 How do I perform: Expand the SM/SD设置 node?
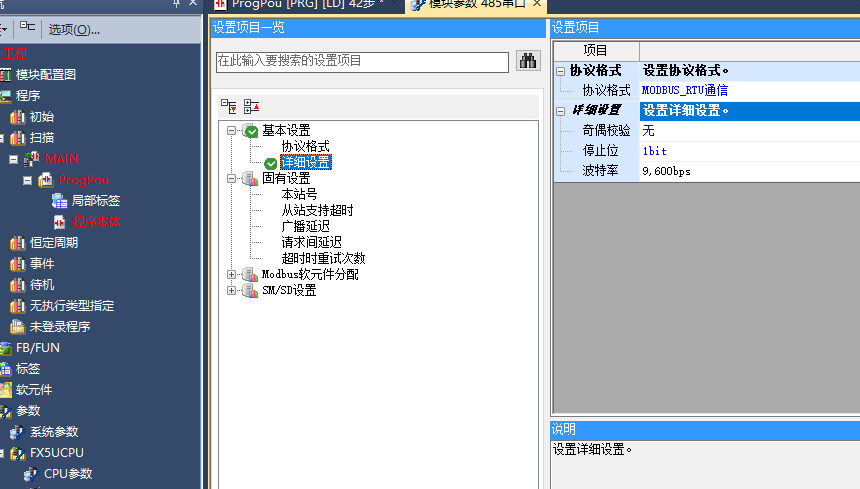[x=232, y=291]
